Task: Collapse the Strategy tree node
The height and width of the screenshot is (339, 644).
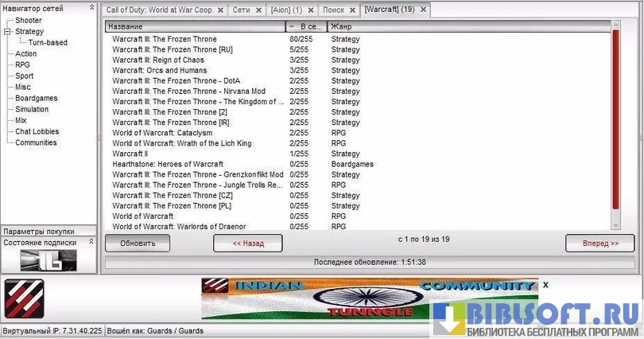Action: coord(8,32)
